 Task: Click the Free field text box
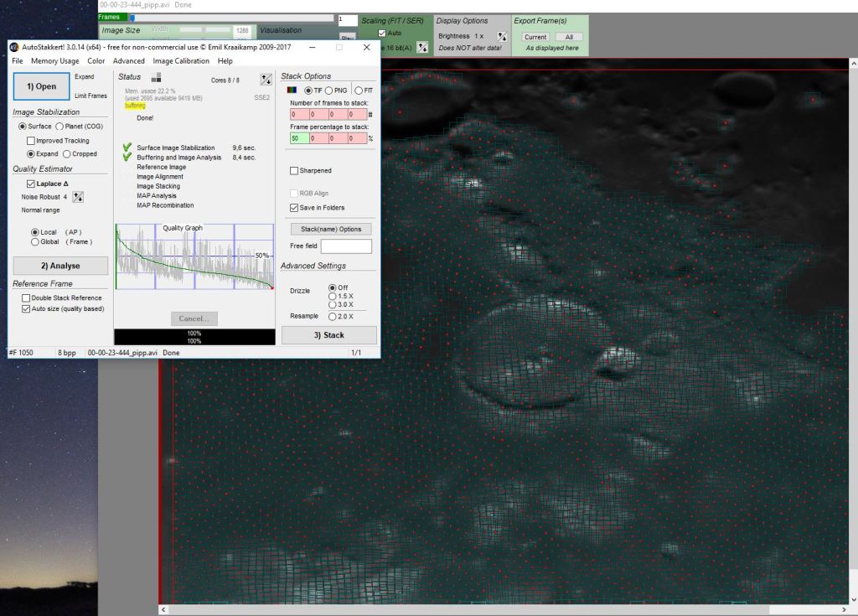(346, 246)
